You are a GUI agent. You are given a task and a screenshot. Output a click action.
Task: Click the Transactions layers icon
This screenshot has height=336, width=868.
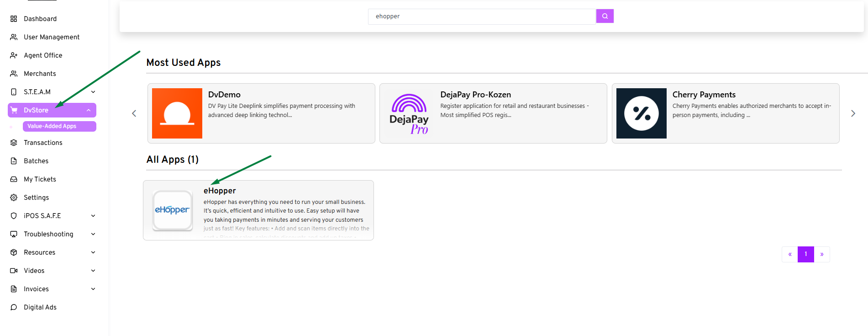tap(14, 143)
